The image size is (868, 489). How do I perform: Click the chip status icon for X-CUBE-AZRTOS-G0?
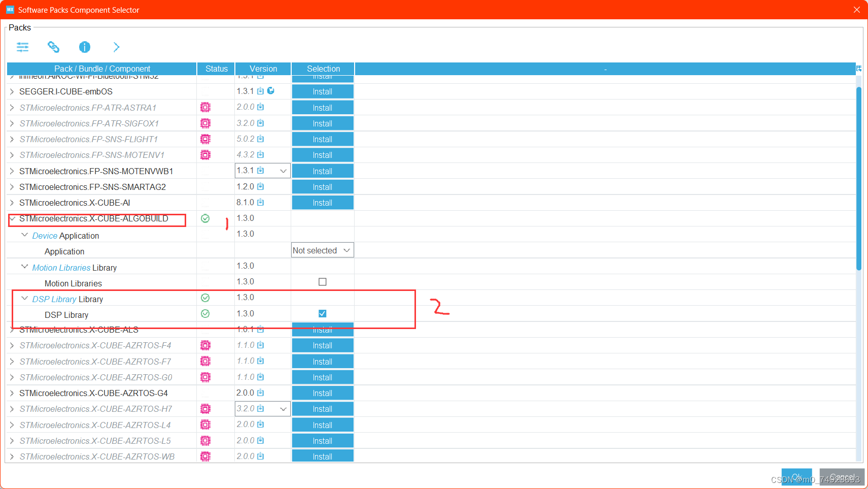(x=205, y=377)
